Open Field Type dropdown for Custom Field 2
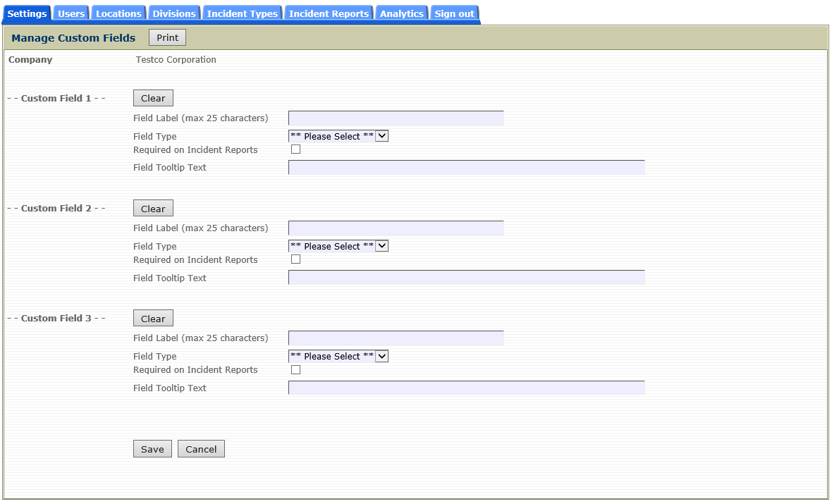This screenshot has width=832, height=504. pos(338,246)
